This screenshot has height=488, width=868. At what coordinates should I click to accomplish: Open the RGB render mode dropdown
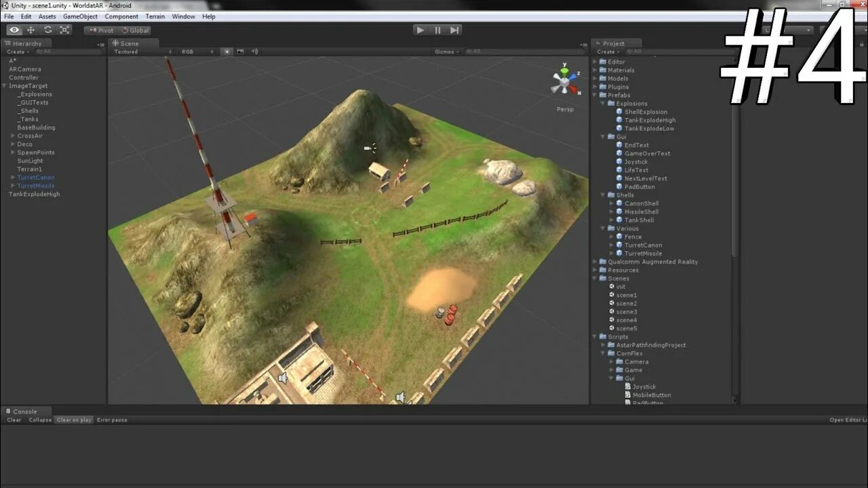click(197, 52)
